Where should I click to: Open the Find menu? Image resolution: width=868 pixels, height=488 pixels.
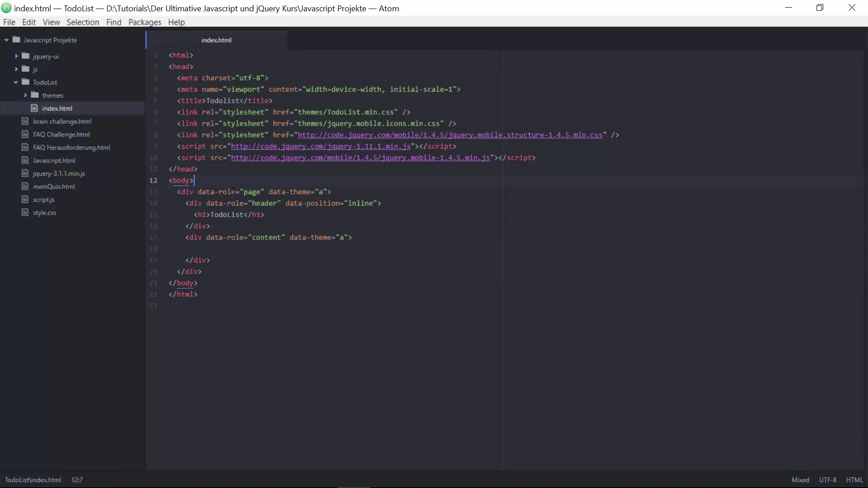coord(113,22)
